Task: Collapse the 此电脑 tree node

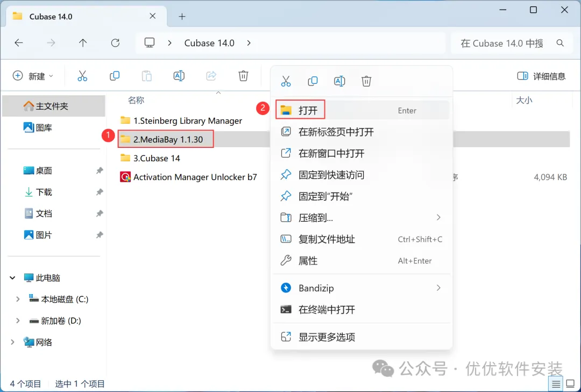Action: click(x=12, y=277)
